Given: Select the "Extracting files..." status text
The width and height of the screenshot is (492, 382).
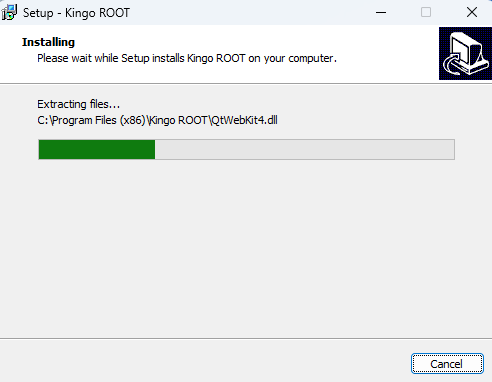Looking at the screenshot, I should [x=78, y=104].
